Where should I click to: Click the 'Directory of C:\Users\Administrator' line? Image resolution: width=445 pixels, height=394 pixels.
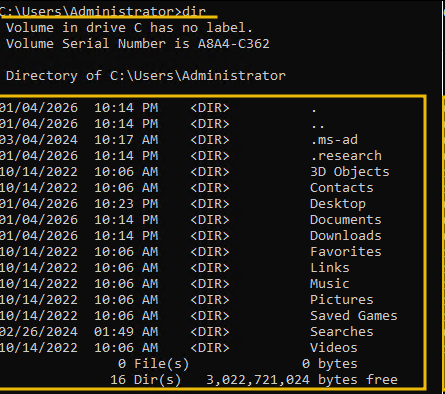[x=146, y=76]
